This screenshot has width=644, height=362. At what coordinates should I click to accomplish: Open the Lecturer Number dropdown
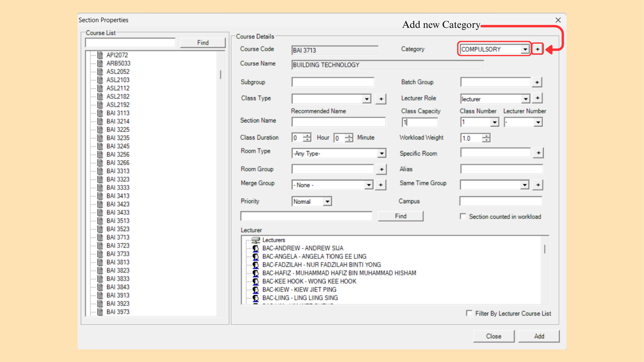pyautogui.click(x=538, y=122)
